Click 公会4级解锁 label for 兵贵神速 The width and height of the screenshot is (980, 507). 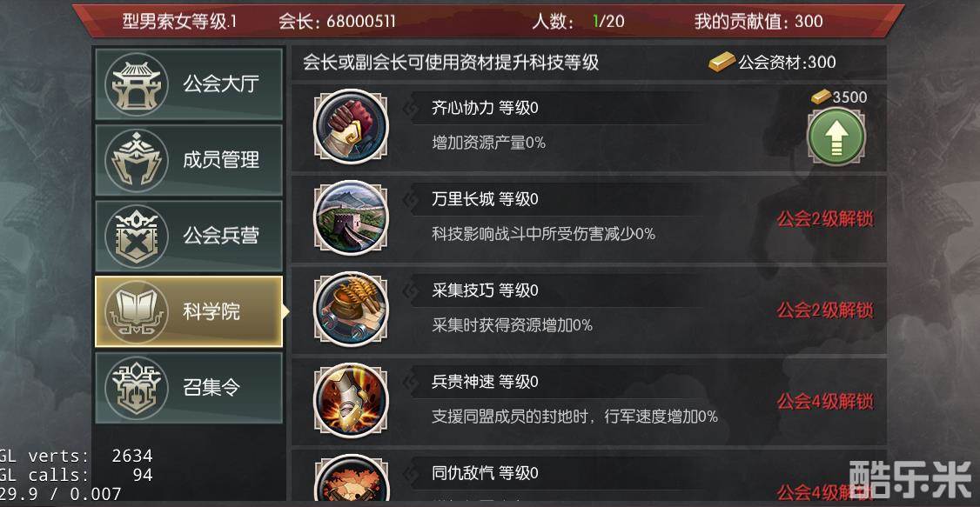click(825, 402)
